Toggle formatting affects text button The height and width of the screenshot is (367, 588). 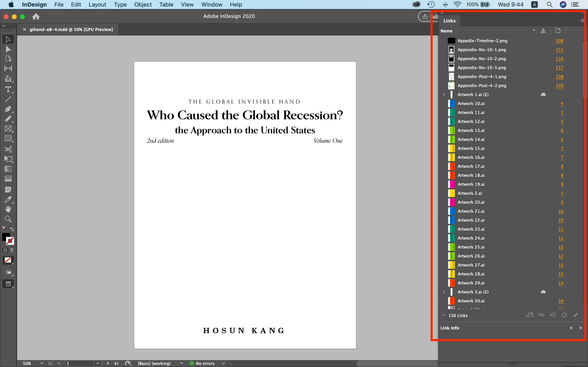pyautogui.click(x=12, y=250)
